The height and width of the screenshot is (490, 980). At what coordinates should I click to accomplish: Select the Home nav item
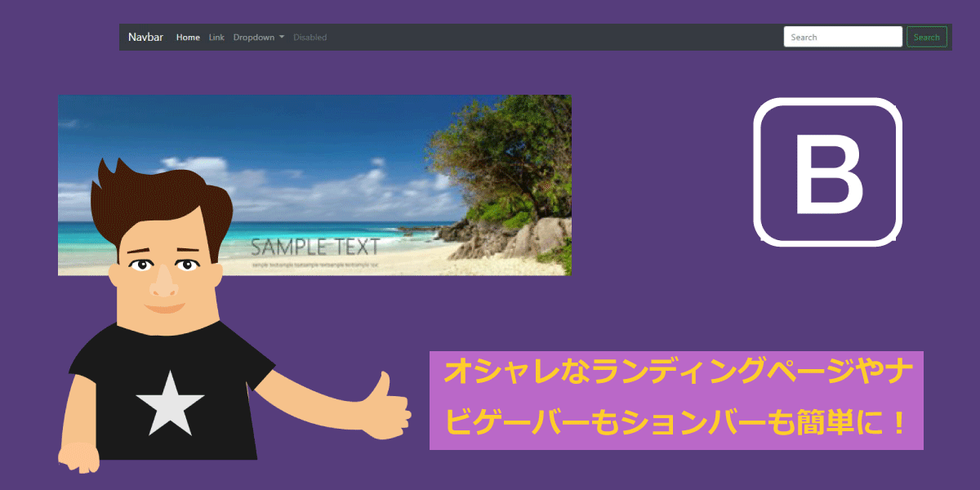pos(188,37)
